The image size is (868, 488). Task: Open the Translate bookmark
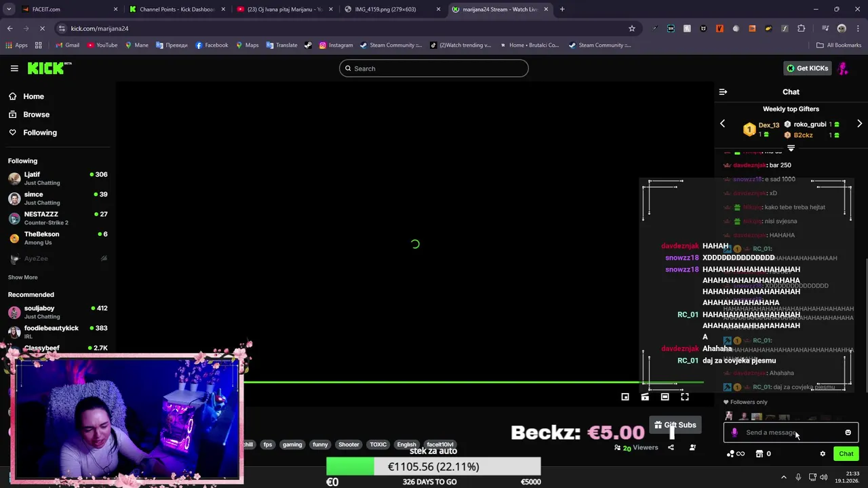[x=281, y=45]
